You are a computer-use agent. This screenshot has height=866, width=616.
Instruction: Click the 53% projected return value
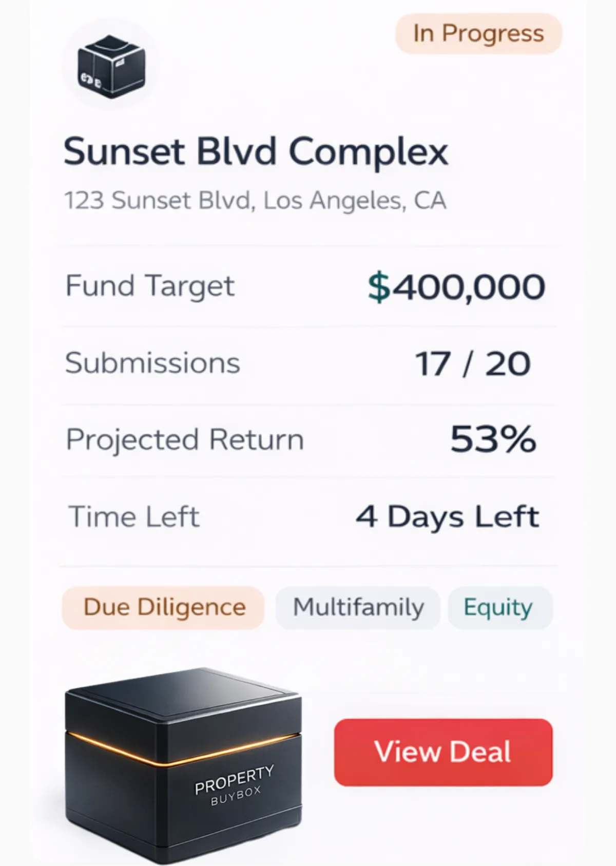[x=493, y=439]
